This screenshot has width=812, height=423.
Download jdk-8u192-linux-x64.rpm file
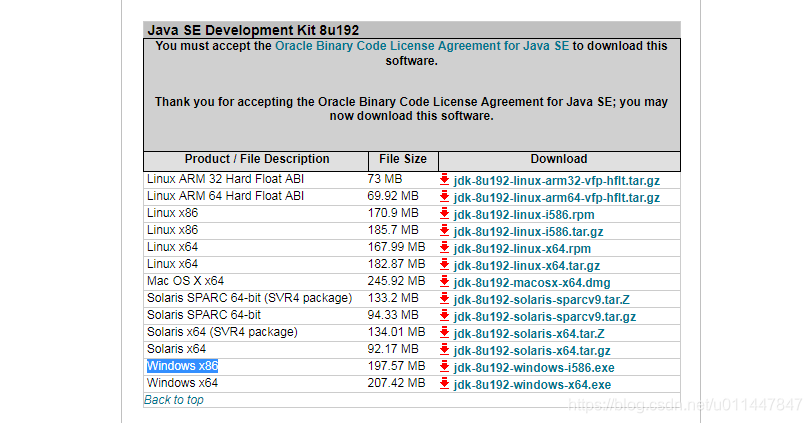tap(522, 249)
